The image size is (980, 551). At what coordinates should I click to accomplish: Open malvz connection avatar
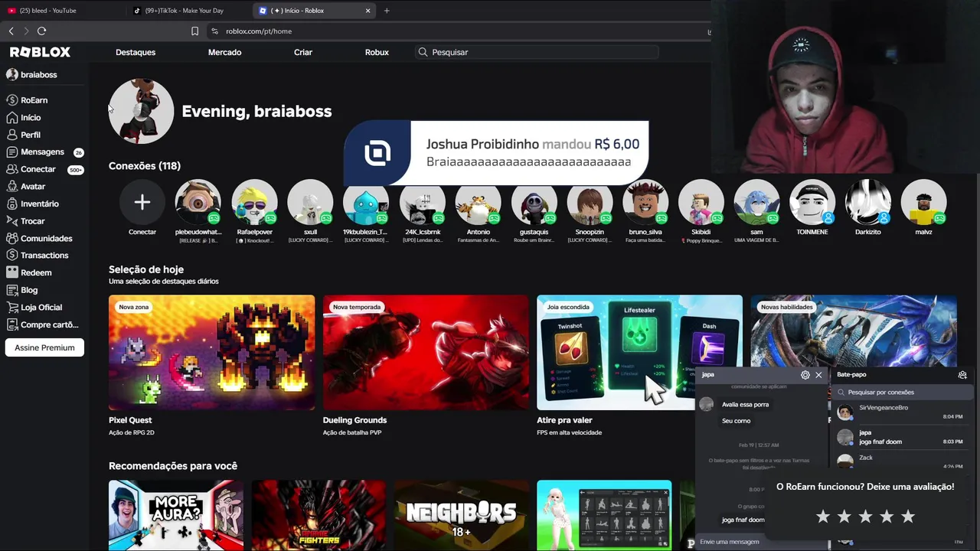[x=924, y=203]
